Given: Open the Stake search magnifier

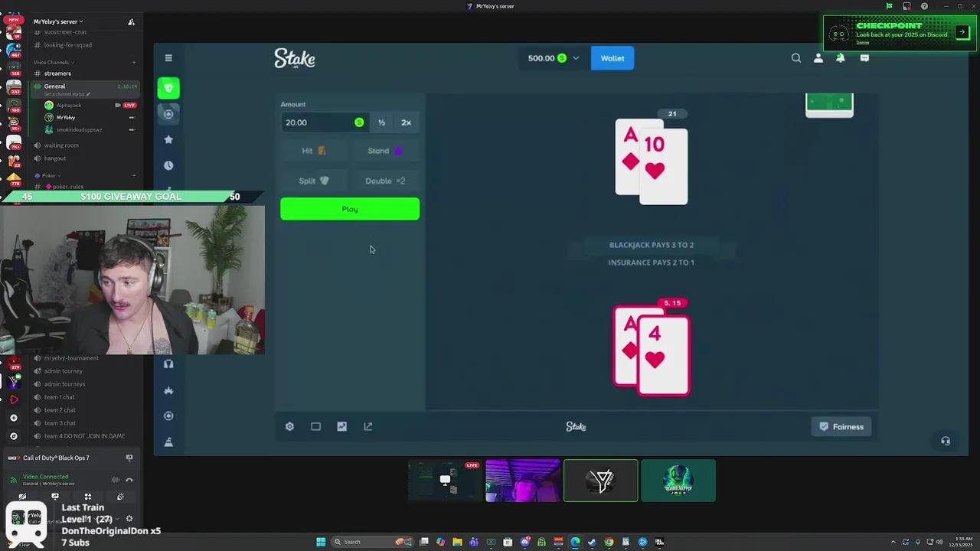Looking at the screenshot, I should [796, 58].
